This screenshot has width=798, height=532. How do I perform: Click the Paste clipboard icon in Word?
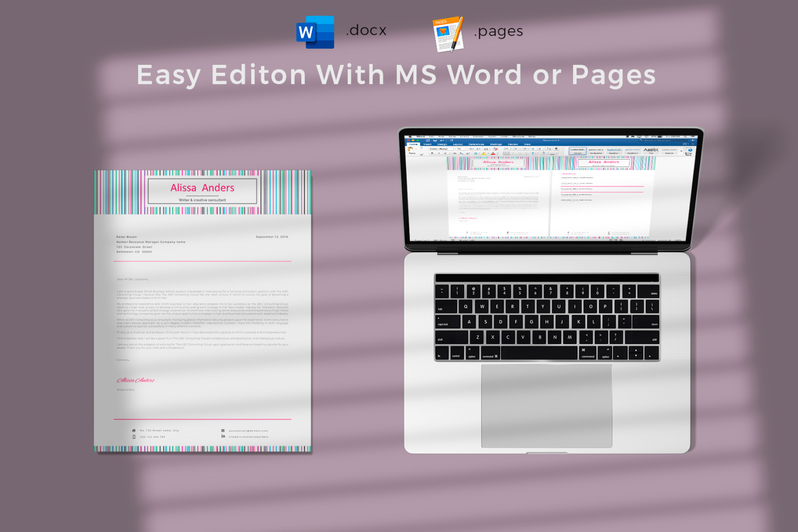coord(410,149)
